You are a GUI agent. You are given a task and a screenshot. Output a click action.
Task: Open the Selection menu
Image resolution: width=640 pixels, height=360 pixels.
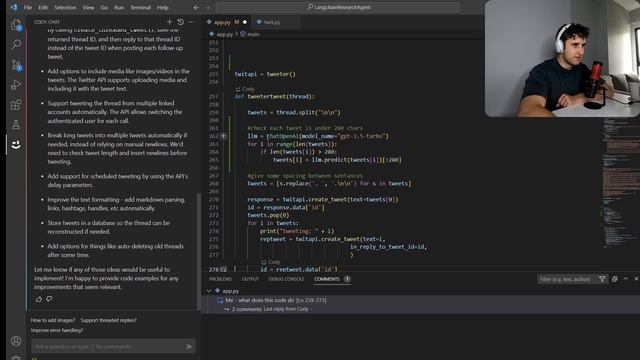pos(65,7)
